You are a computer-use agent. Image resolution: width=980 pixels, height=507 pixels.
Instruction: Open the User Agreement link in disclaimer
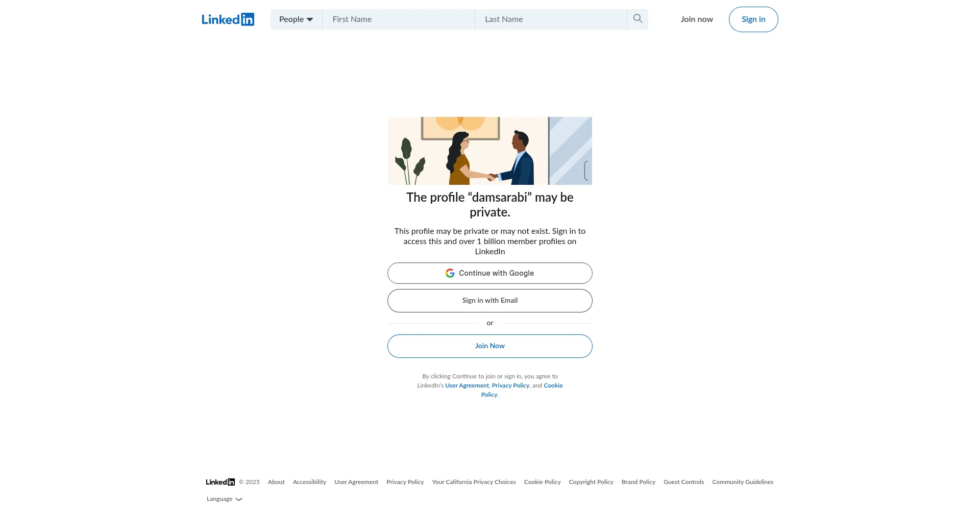click(467, 385)
